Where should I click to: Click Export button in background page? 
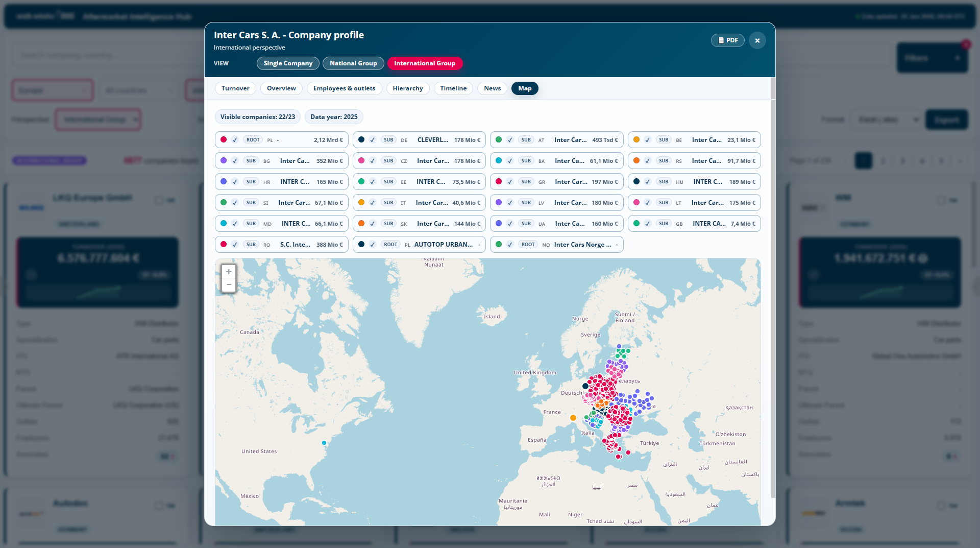[947, 120]
